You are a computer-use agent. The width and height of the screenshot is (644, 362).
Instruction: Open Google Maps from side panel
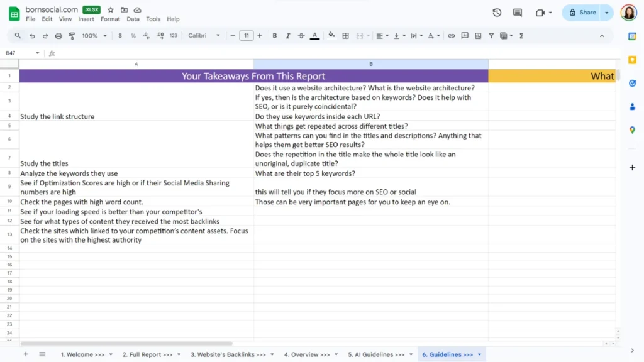coord(632,130)
